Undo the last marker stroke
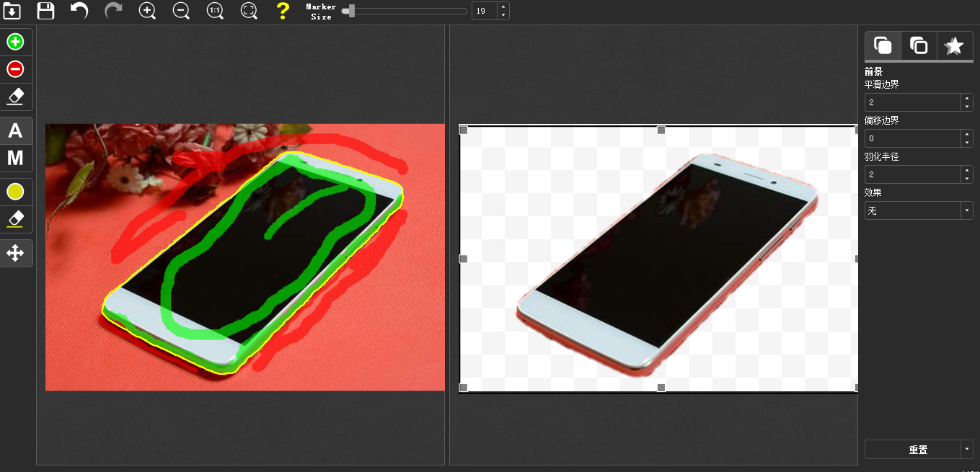Screen dimensions: 980x472 (x=79, y=11)
